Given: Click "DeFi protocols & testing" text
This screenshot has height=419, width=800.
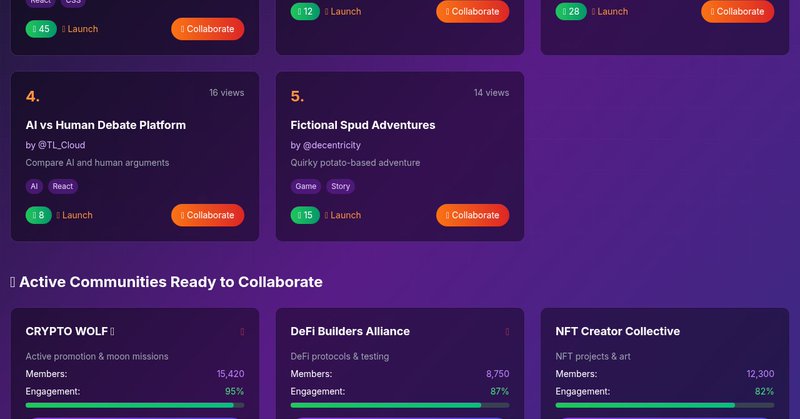Looking at the screenshot, I should 340,356.
